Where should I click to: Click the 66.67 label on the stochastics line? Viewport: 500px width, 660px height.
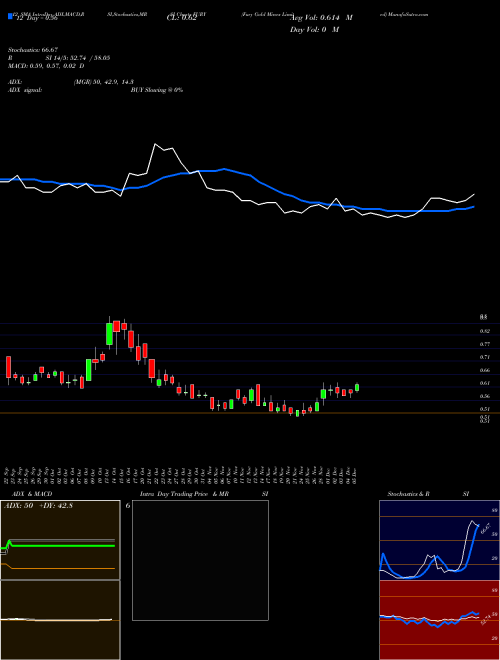486,527
